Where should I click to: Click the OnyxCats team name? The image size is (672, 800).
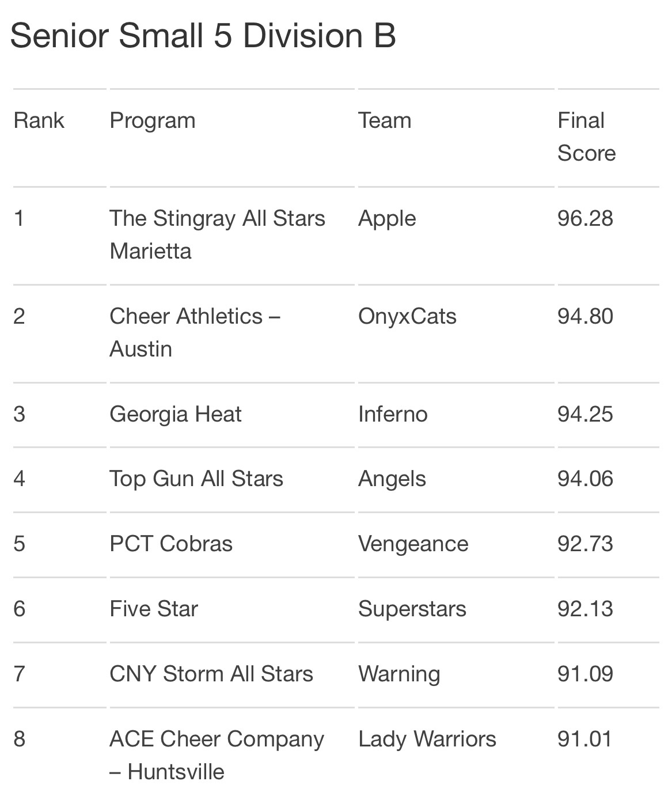click(x=407, y=317)
